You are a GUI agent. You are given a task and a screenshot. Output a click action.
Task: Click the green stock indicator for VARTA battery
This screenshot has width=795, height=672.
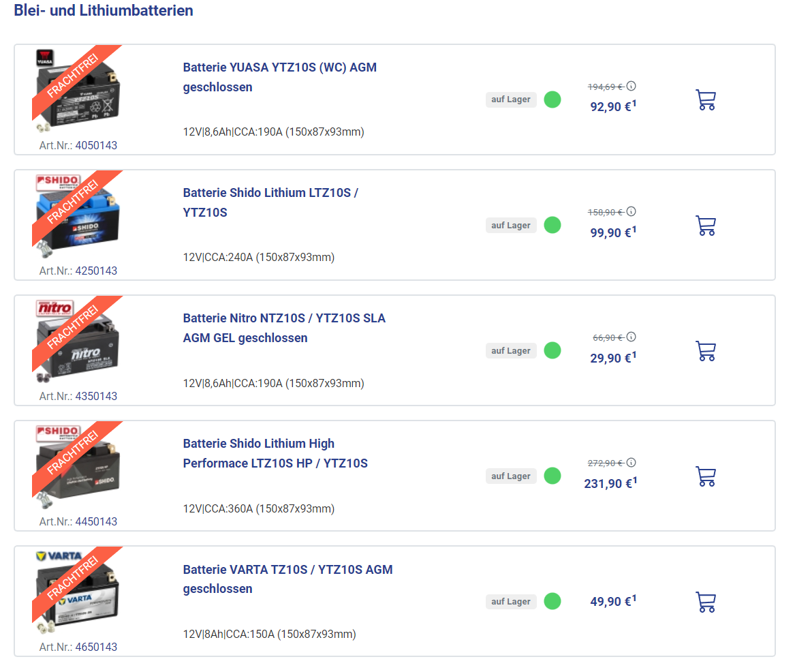(552, 602)
